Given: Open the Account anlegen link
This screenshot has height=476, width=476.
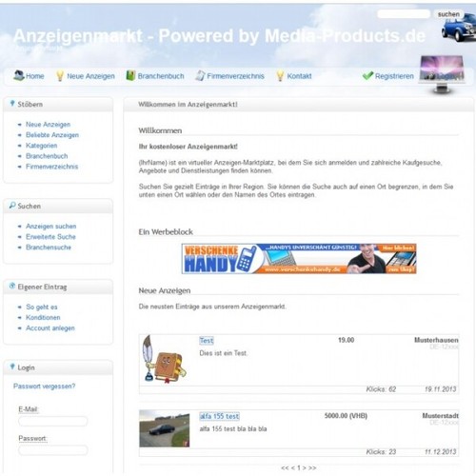Looking at the screenshot, I should 50,328.
